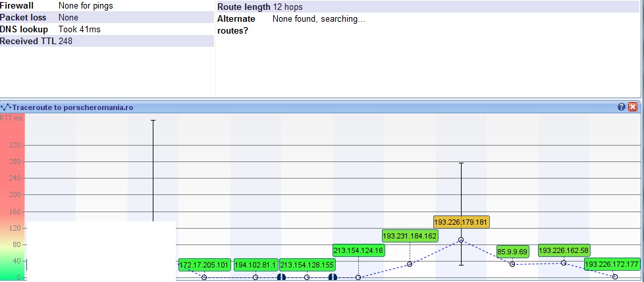The width and height of the screenshot is (644, 282).
Task: Click the orange 193.226.179.181 hop label
Action: click(462, 222)
